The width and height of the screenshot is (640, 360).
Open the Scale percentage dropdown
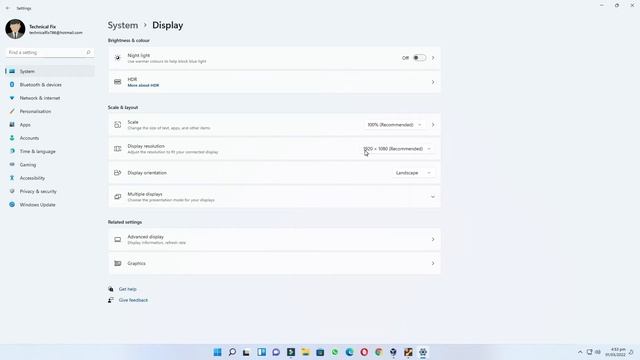tap(394, 125)
